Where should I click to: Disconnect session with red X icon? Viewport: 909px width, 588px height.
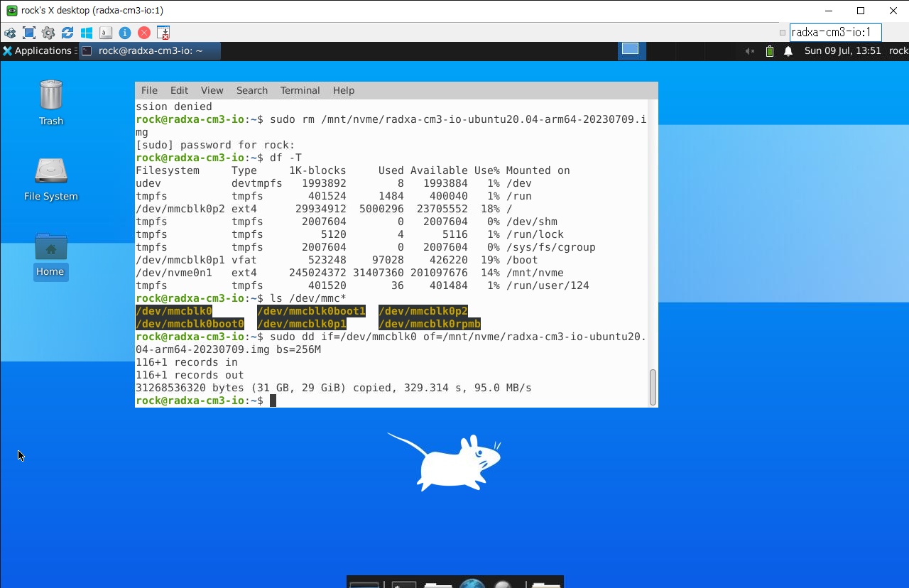144,33
